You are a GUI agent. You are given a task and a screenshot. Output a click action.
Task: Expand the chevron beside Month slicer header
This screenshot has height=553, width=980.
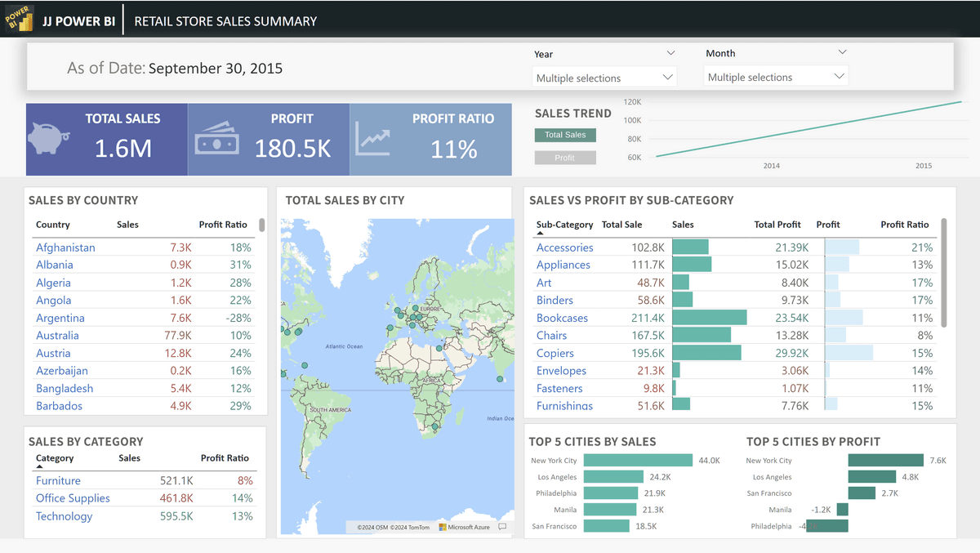pyautogui.click(x=842, y=52)
